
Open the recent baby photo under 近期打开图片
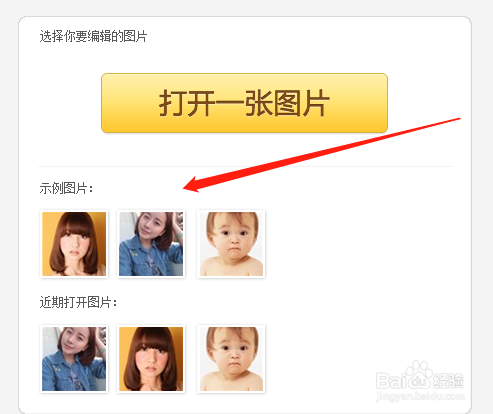[x=231, y=359]
